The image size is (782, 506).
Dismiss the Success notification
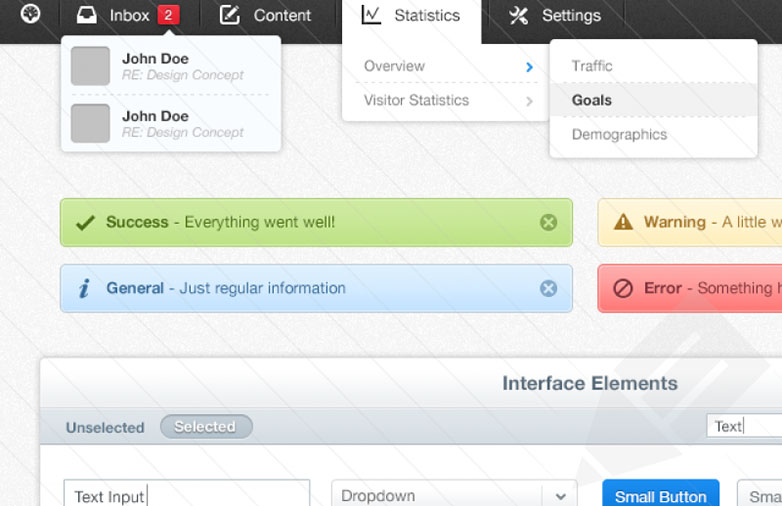(x=548, y=222)
